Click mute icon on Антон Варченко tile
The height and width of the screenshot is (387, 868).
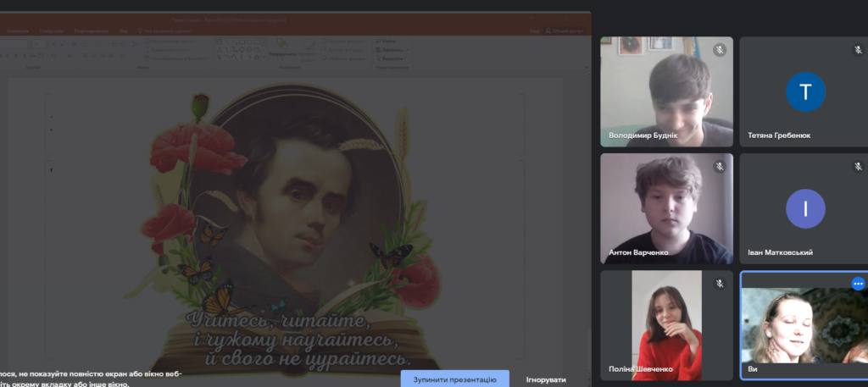tap(719, 167)
